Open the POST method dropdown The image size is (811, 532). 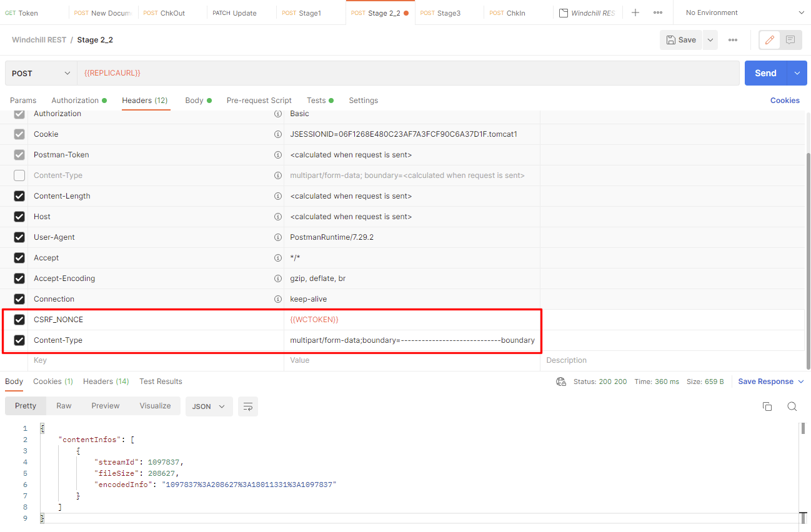click(41, 73)
